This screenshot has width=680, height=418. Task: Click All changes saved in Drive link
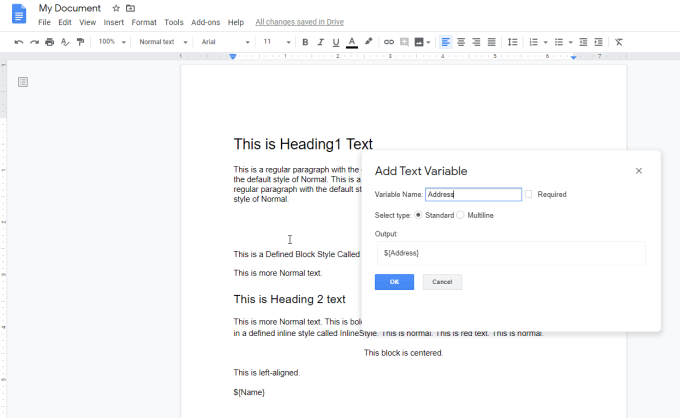(x=299, y=22)
